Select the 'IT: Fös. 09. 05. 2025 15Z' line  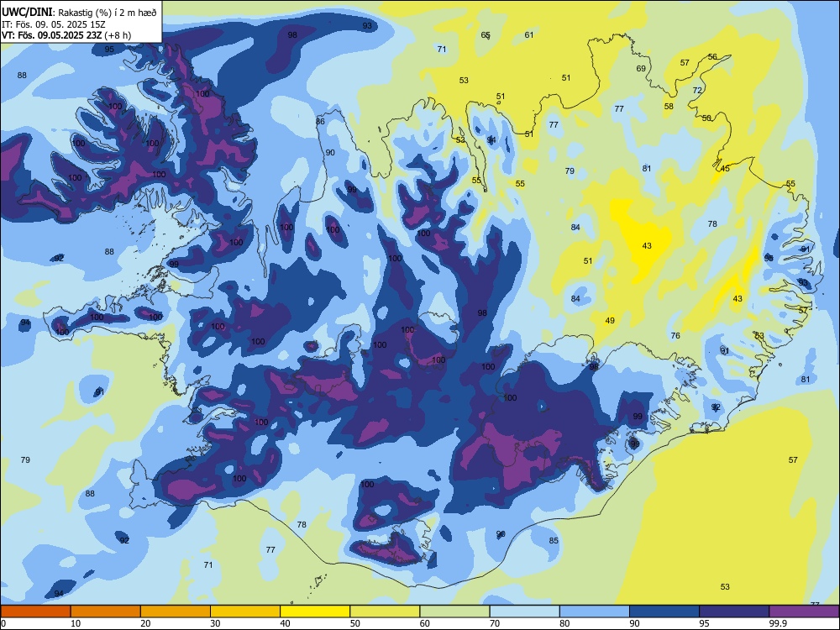pos(55,24)
